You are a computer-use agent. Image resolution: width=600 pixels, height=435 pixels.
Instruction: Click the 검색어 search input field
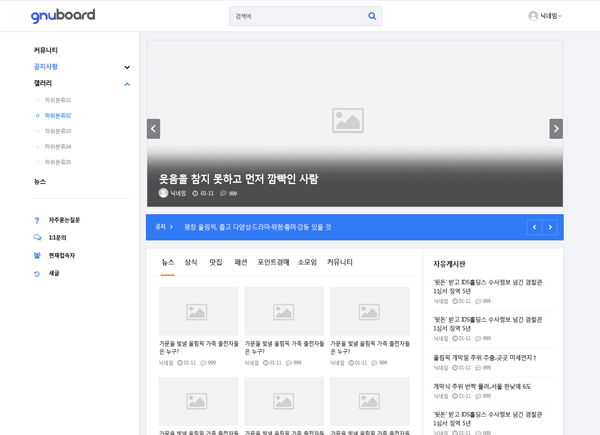pyautogui.click(x=295, y=16)
